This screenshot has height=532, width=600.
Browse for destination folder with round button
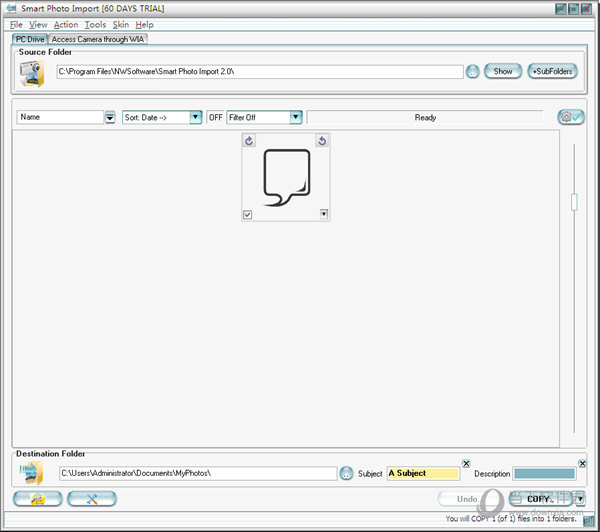pyautogui.click(x=346, y=473)
